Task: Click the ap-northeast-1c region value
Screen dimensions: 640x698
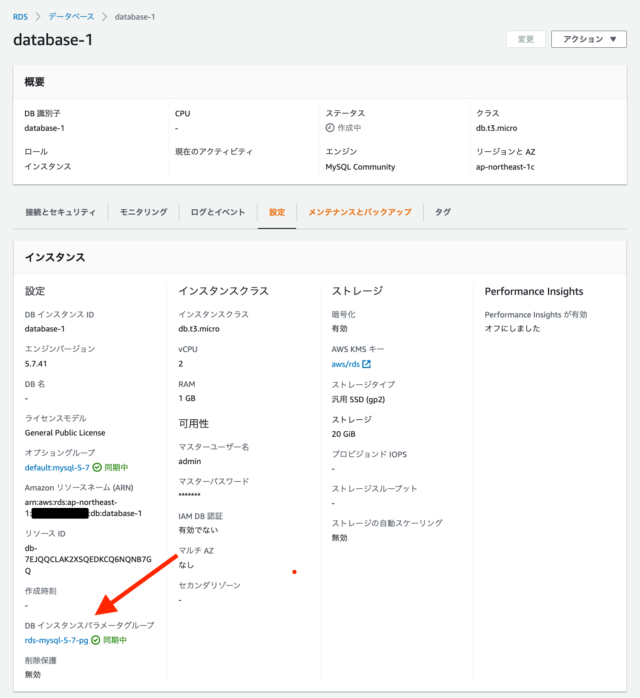Action: point(505,167)
